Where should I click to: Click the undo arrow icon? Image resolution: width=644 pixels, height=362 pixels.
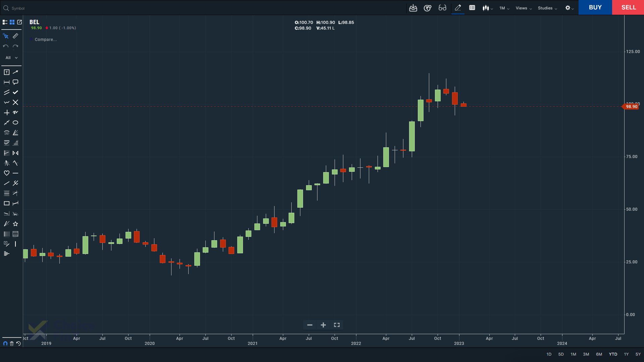tap(6, 46)
